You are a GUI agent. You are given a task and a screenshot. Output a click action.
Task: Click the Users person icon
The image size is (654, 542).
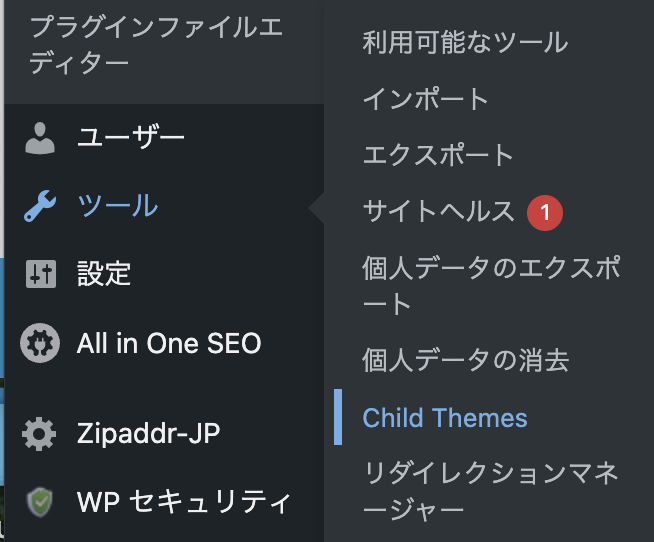click(40, 137)
